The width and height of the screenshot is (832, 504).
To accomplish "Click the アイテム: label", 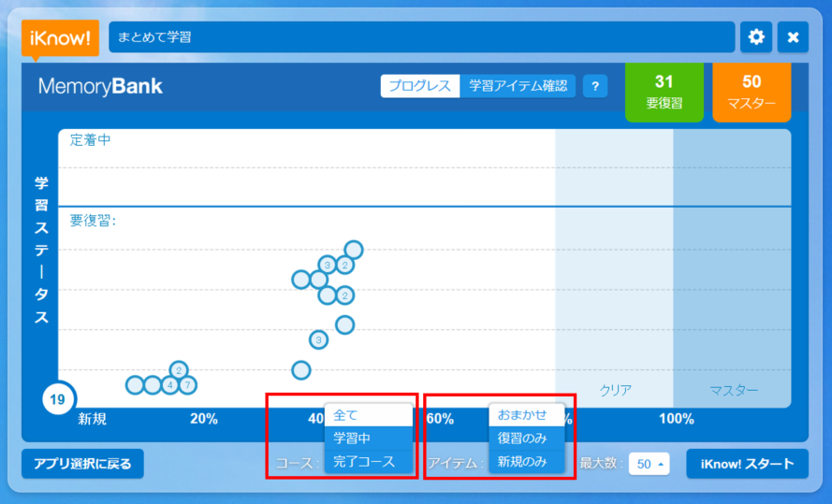I will click(456, 463).
